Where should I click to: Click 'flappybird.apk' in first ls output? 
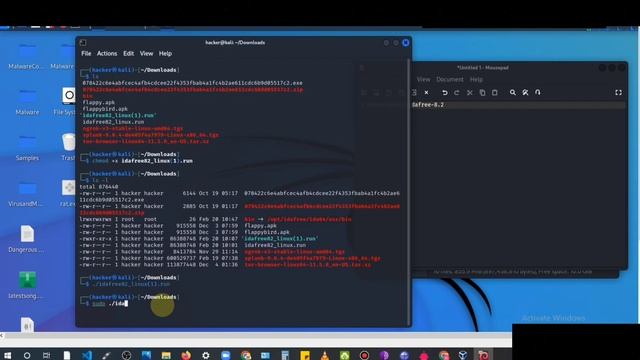pos(105,109)
